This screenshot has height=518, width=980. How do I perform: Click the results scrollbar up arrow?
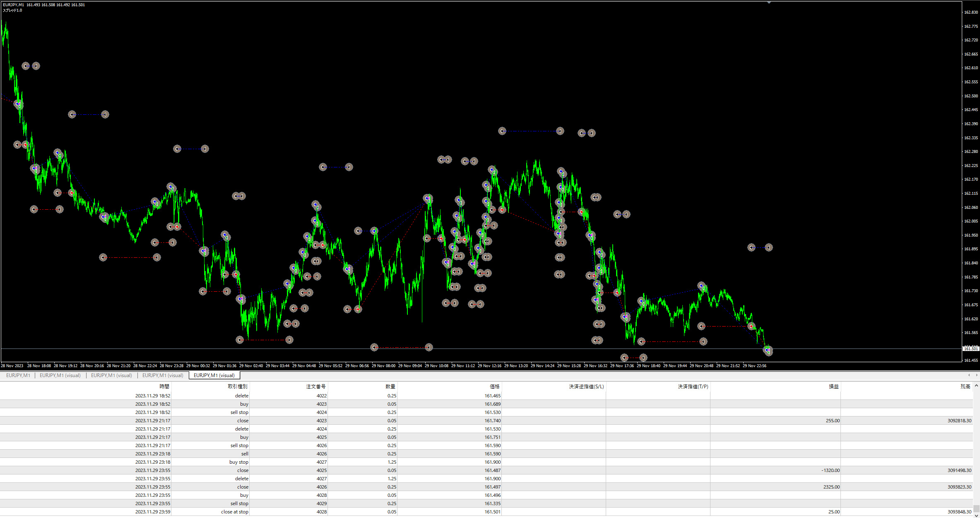[976, 386]
